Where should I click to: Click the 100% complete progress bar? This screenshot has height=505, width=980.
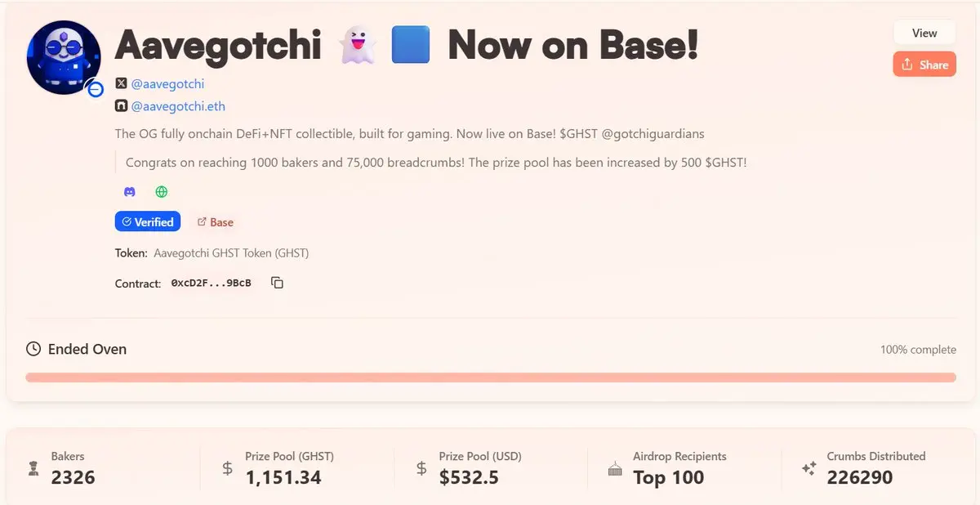pos(491,378)
